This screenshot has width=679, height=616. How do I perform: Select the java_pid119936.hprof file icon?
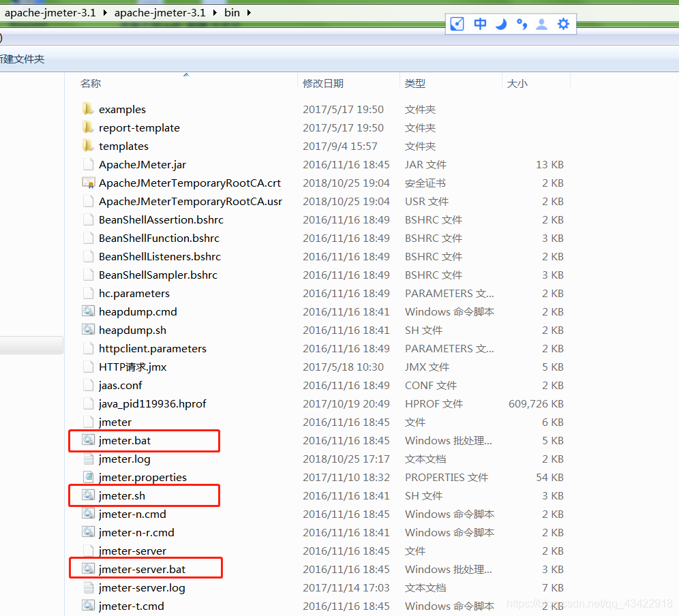[x=88, y=403]
